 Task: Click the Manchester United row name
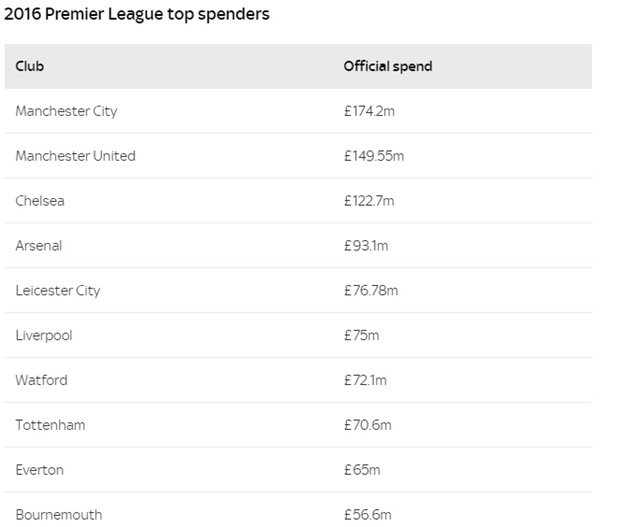[75, 156]
